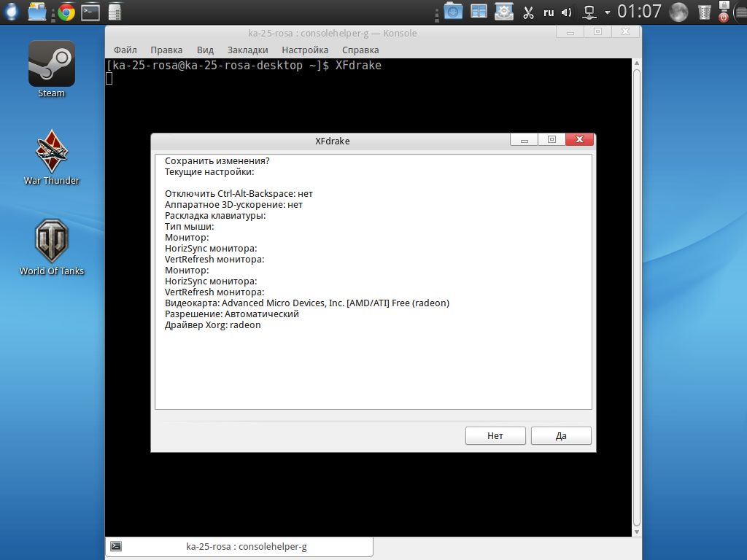Click the 'Сохранить изменения?' text
The image size is (747, 560).
click(x=217, y=161)
